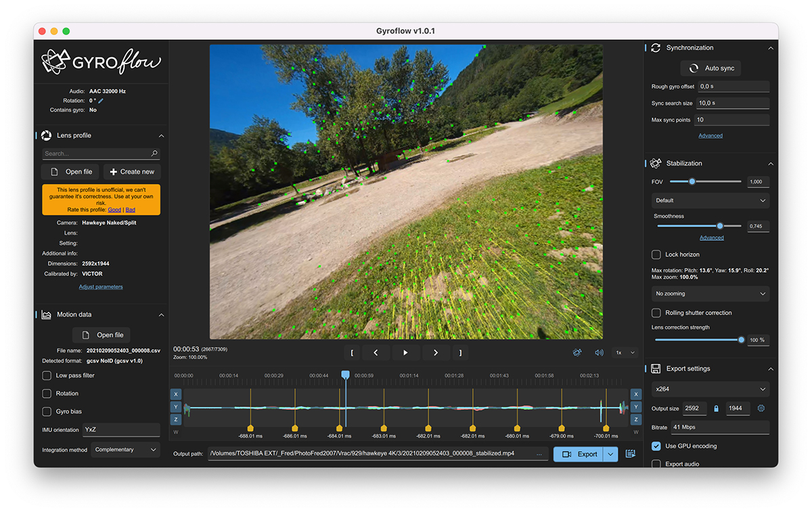Open the 1x playback speed dropdown

click(x=625, y=352)
